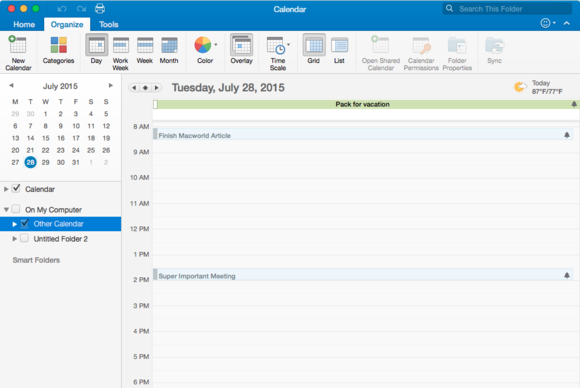This screenshot has width=580, height=388.
Task: Open the Tools tab
Action: (x=108, y=24)
